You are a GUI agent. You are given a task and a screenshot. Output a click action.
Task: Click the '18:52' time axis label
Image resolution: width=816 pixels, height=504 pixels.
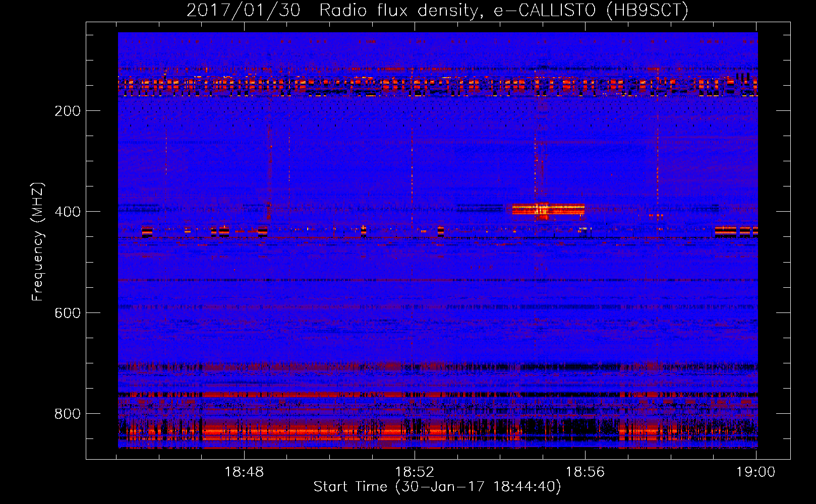tap(415, 472)
